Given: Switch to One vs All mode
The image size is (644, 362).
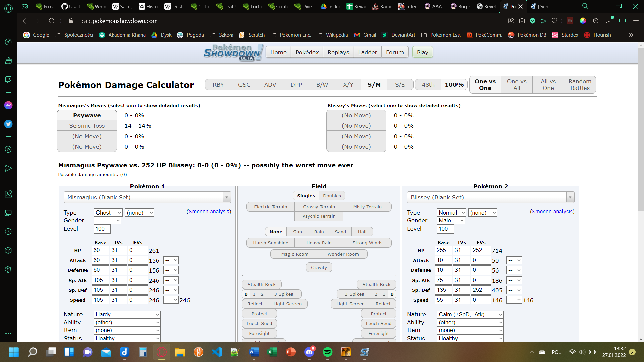Looking at the screenshot, I should (x=516, y=85).
